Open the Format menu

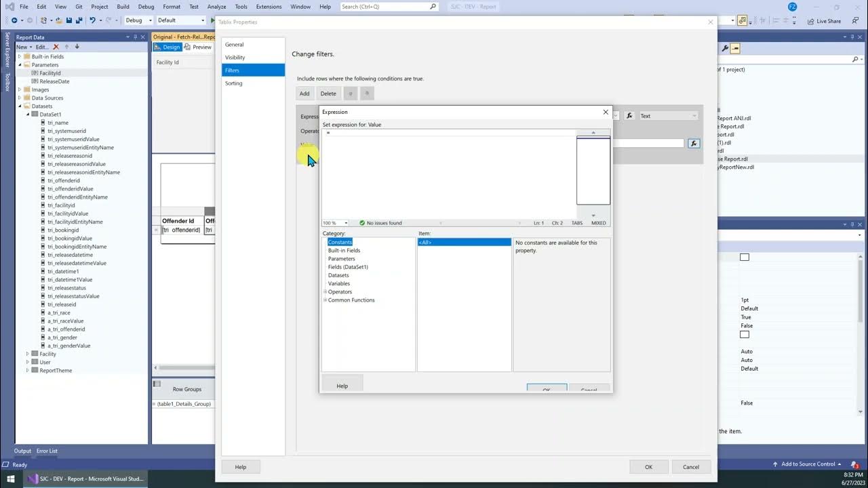point(172,7)
